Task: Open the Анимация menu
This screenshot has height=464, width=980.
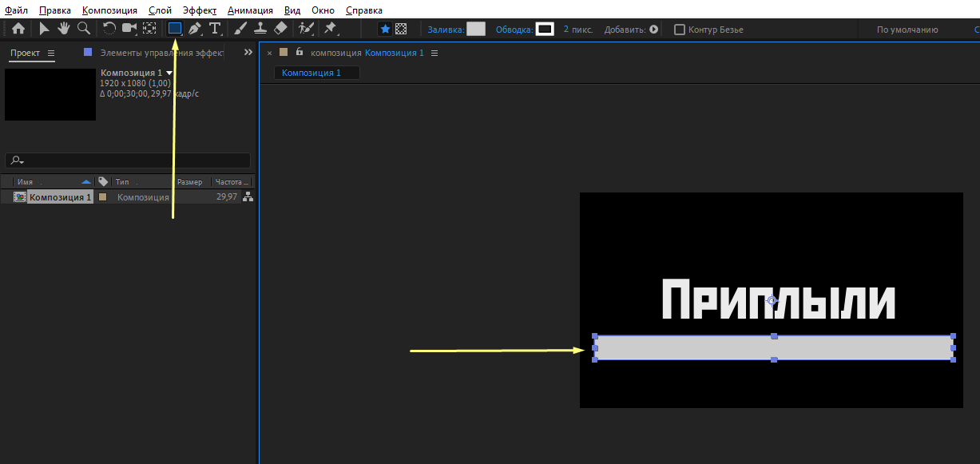Action: [x=250, y=10]
